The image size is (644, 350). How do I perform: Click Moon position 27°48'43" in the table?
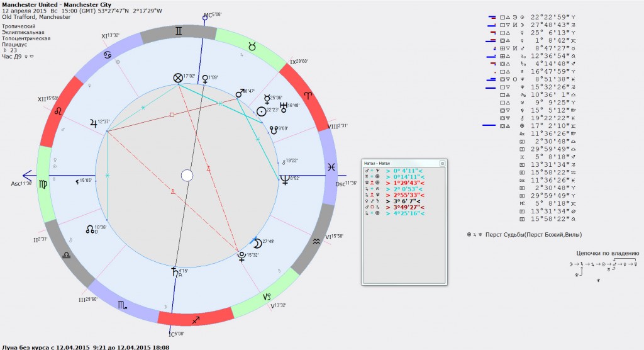click(550, 25)
